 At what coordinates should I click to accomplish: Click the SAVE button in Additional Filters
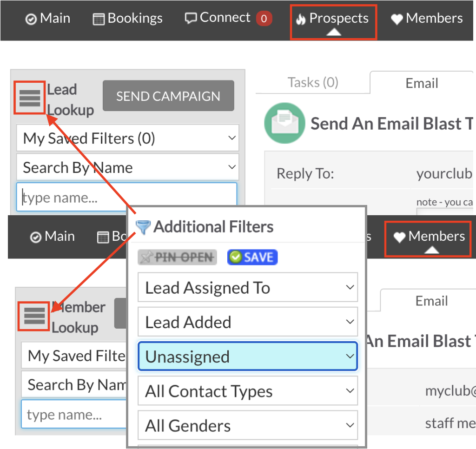(252, 257)
